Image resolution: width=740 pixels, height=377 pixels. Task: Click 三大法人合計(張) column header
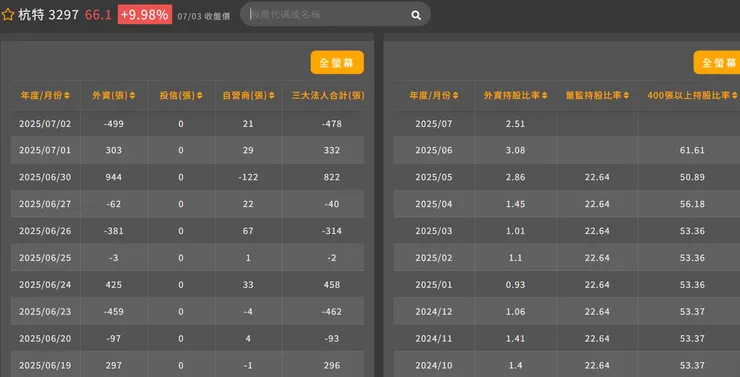coord(328,96)
